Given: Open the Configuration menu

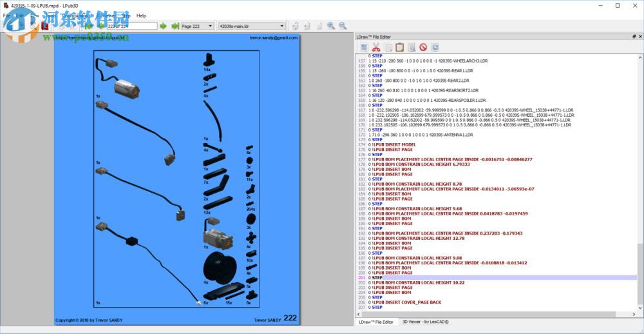Looking at the screenshot, I should pyautogui.click(x=75, y=15).
